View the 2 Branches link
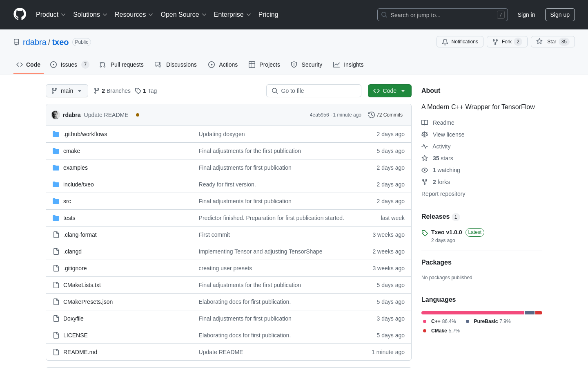588x368 pixels. 112,91
